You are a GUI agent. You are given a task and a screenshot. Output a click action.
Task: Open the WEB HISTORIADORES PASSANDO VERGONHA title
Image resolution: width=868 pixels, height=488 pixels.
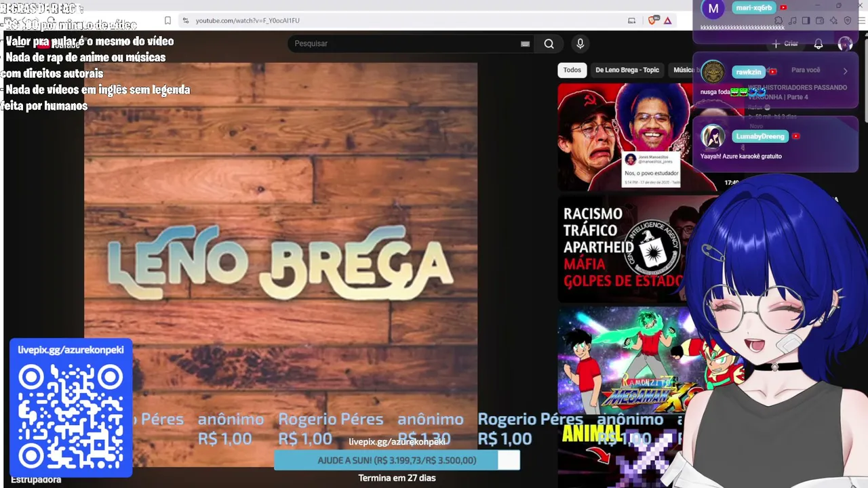point(797,92)
